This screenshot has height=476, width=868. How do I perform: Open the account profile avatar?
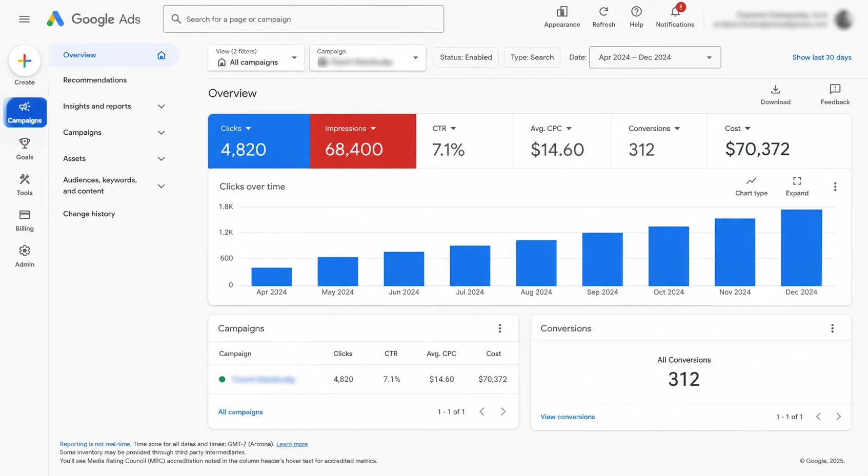click(x=843, y=19)
